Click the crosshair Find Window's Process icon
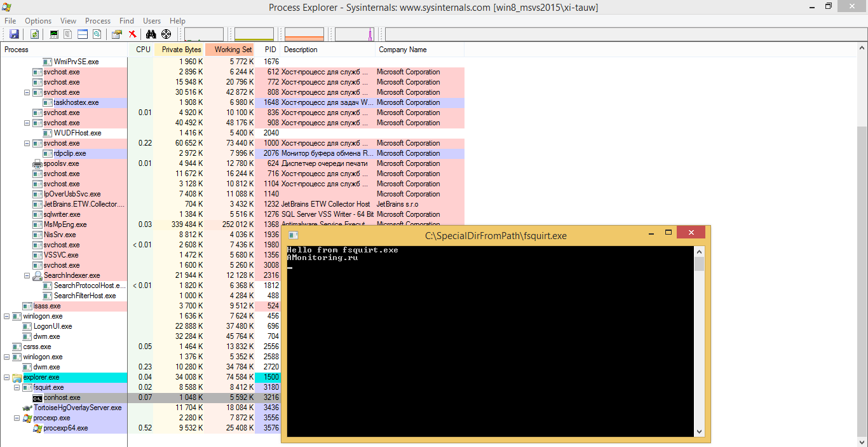The width and height of the screenshot is (868, 447). (x=166, y=34)
